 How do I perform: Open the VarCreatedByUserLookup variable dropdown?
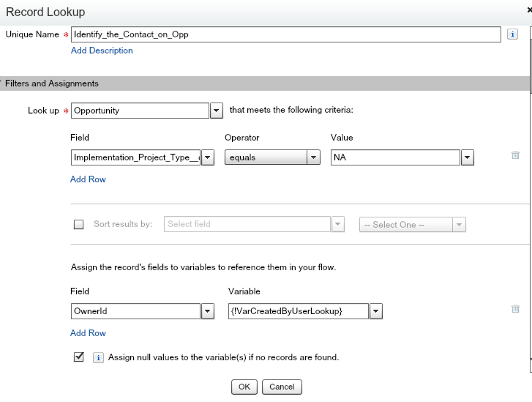click(x=375, y=311)
